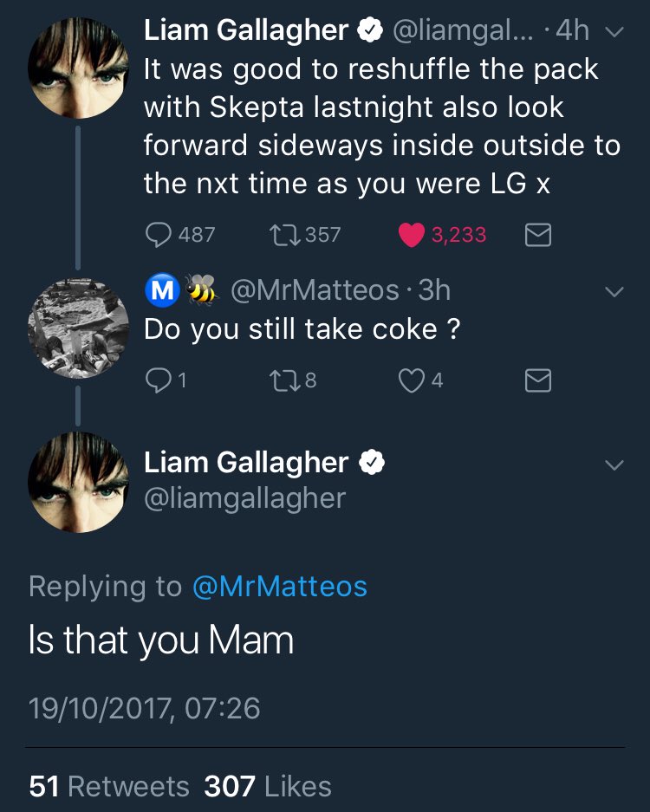
Task: Open chevron menu on the main reply tweet
Action: 614,465
